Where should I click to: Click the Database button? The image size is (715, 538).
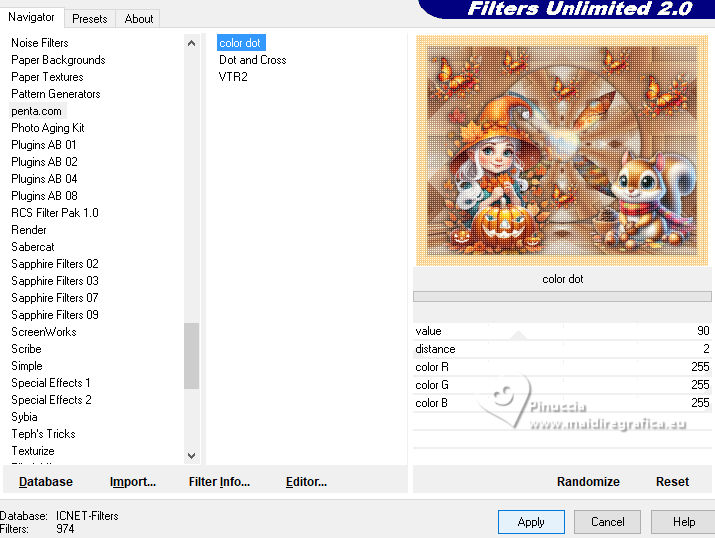[x=46, y=482]
